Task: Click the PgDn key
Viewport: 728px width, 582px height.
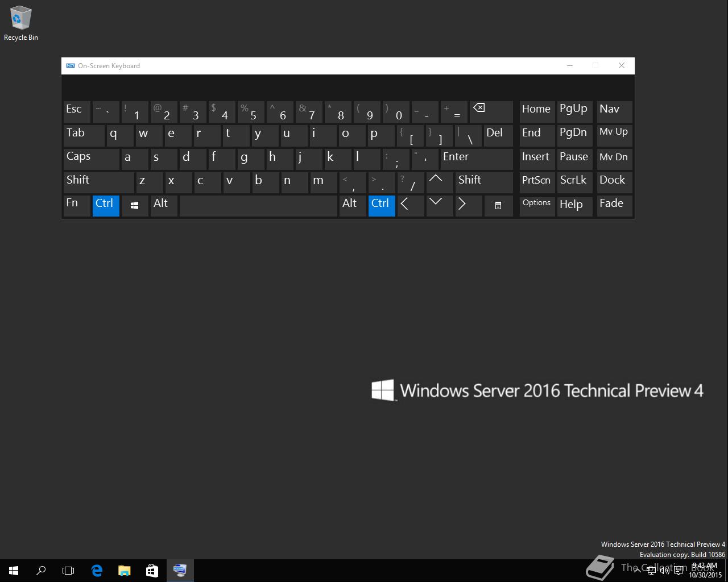Action: click(574, 136)
